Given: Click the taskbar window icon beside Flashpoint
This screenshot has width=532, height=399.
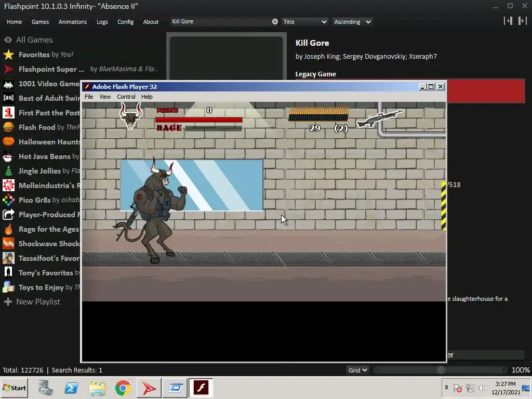Looking at the screenshot, I should [175, 388].
